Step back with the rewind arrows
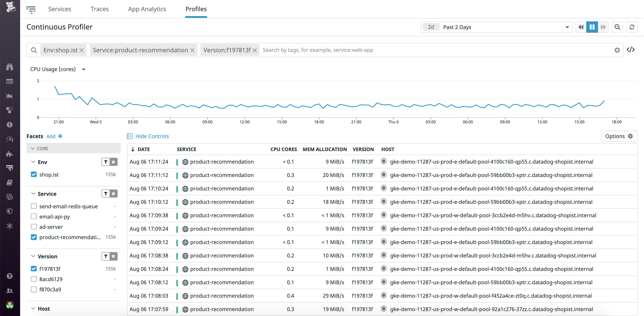 [x=581, y=27]
